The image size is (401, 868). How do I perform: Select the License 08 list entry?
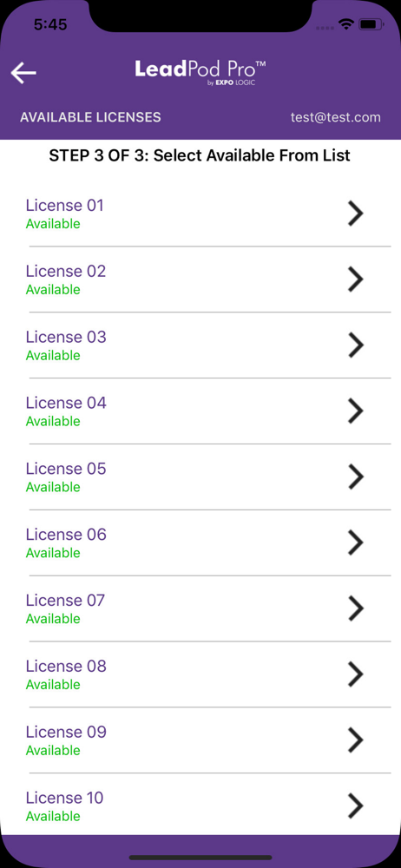(200, 674)
